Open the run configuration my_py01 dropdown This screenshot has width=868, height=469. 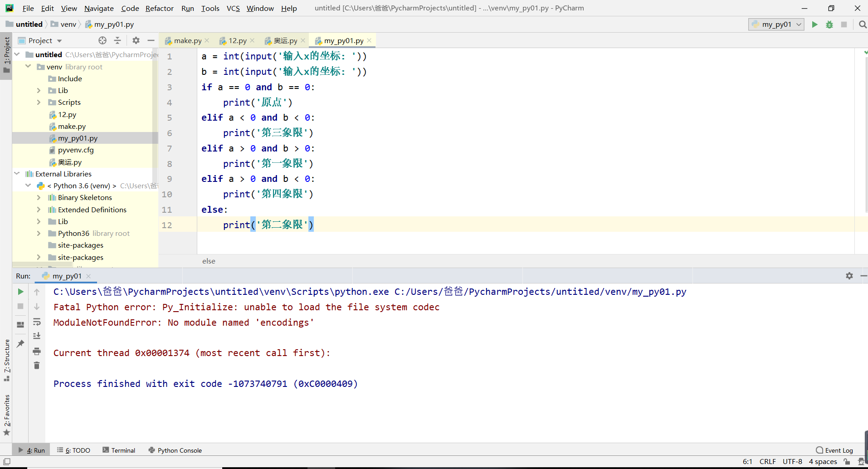coord(776,24)
